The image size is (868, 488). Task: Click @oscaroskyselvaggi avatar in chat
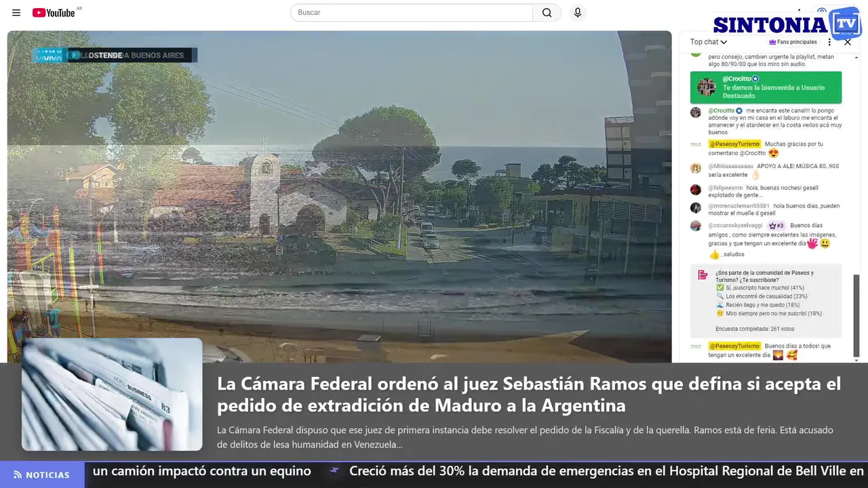point(696,226)
